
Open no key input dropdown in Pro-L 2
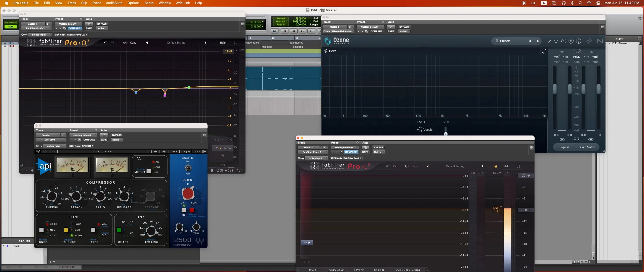point(316,158)
